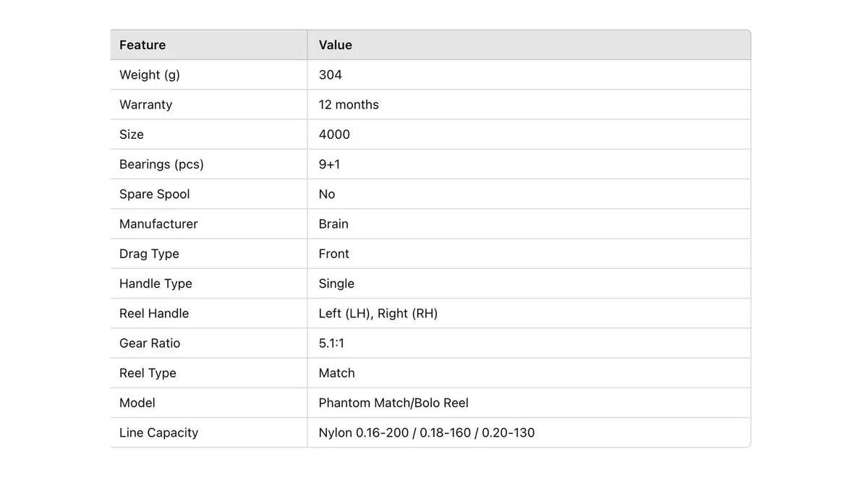Select the Weight (g) row label
This screenshot has height=488, width=868.
click(x=150, y=75)
